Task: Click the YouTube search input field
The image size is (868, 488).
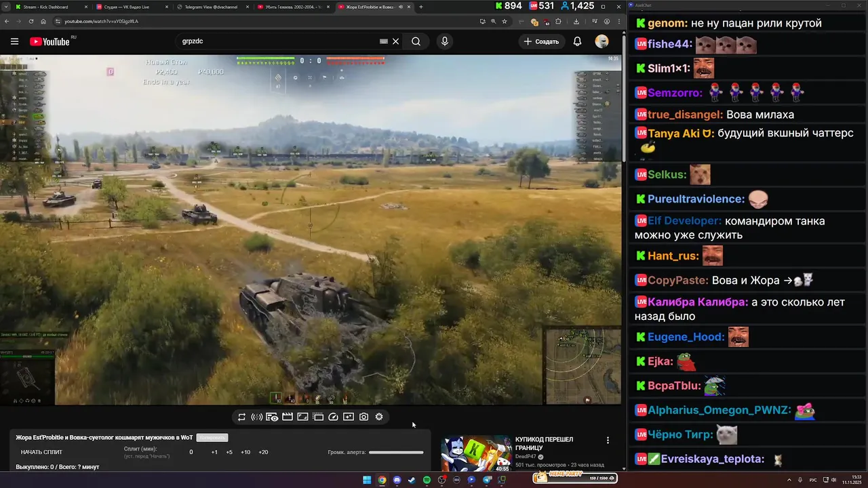Action: [278, 41]
